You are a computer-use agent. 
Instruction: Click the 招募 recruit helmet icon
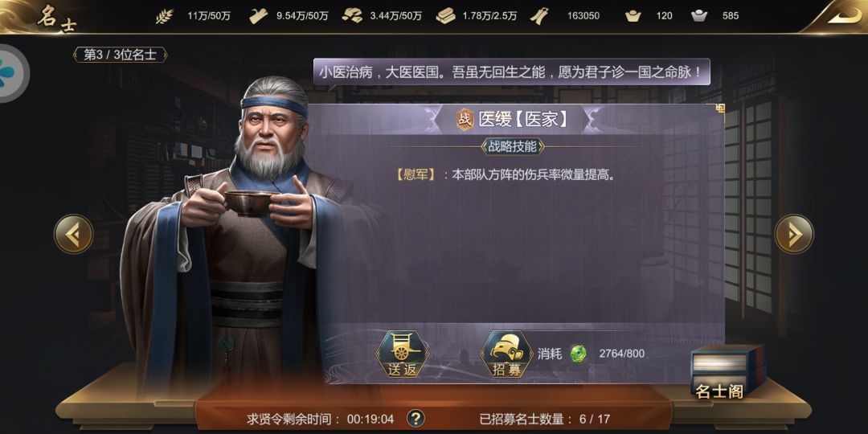pos(506,354)
